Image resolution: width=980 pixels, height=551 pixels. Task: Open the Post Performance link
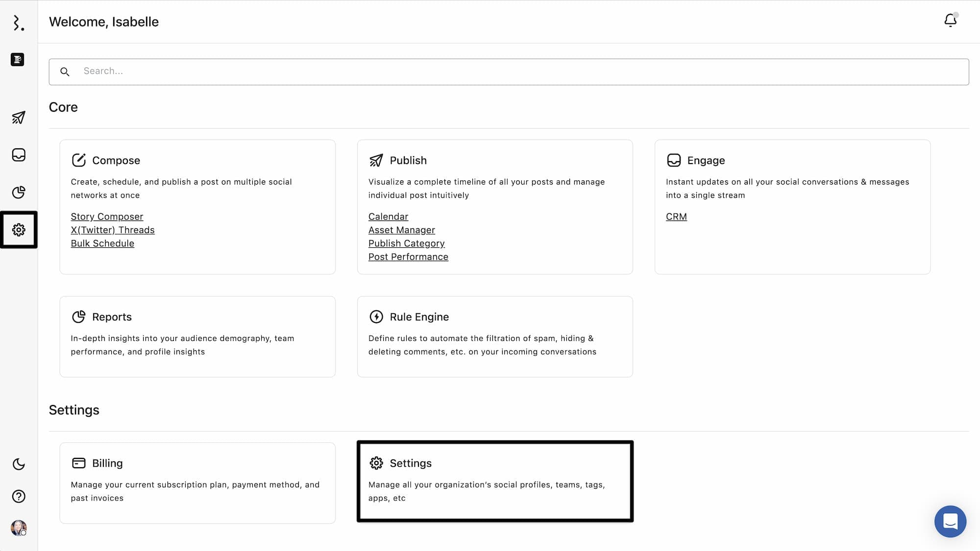(408, 257)
